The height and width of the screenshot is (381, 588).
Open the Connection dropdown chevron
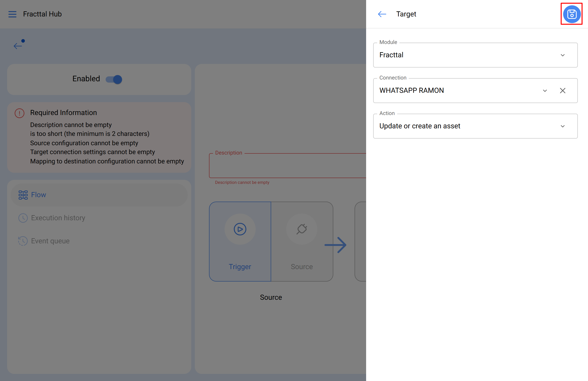[x=545, y=91]
